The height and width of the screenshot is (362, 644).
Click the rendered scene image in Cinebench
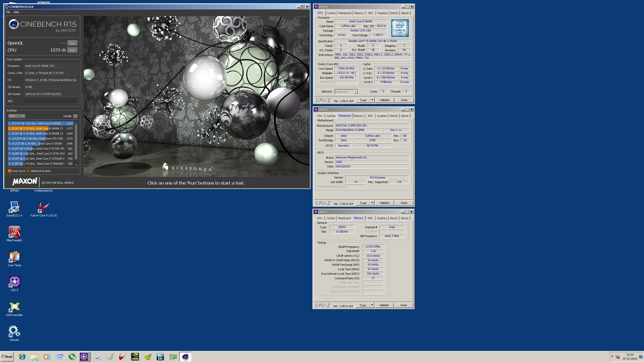click(x=197, y=97)
